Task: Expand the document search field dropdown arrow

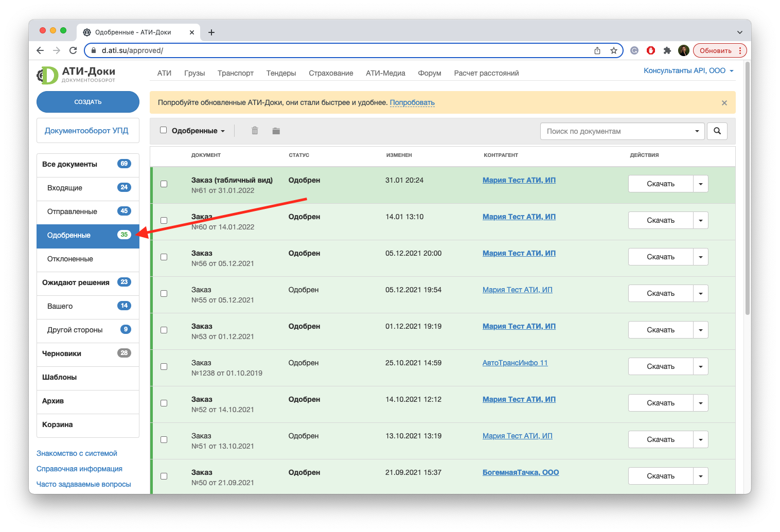Action: [x=697, y=131]
